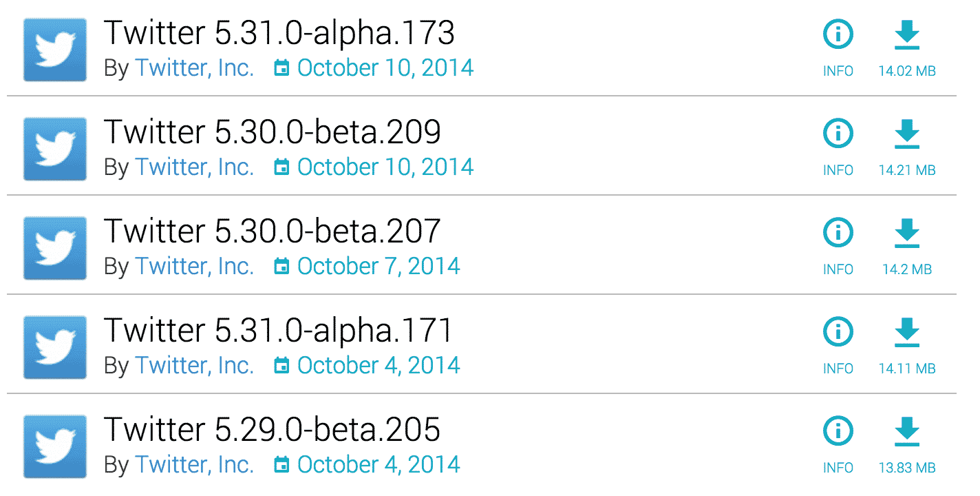Open Twitter 5.31.0-alpha.171 title
Viewport: 980px width, 496px height.
(279, 330)
